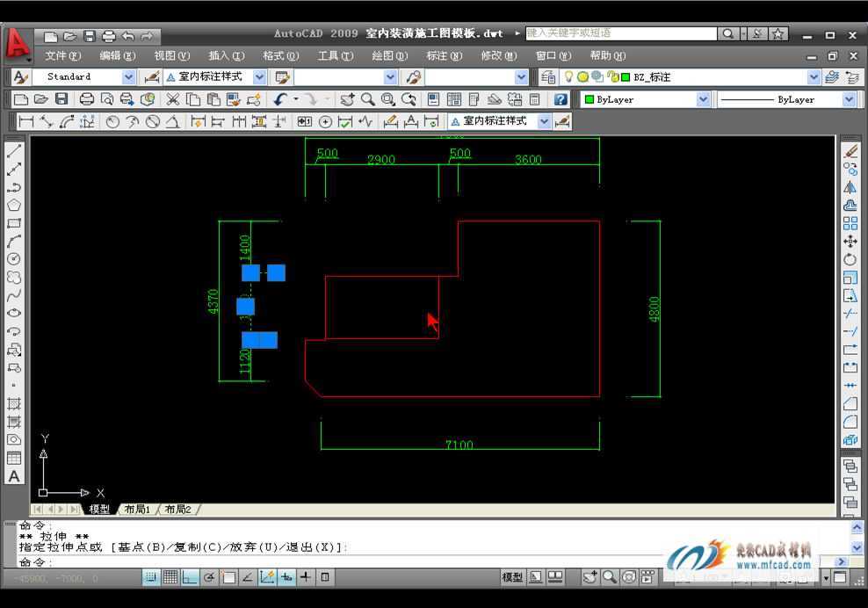This screenshot has height=608, width=868.
Task: Open the Hatch tool
Action: [x=14, y=403]
